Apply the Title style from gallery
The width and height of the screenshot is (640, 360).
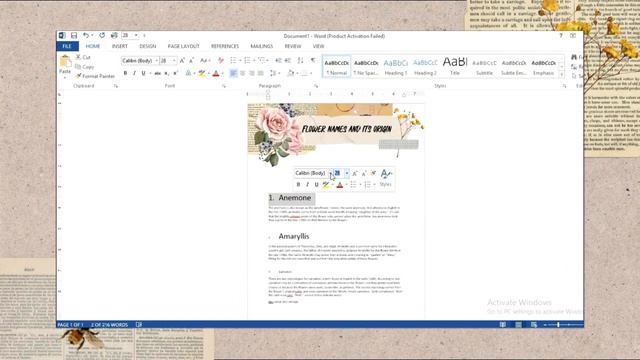tap(455, 67)
